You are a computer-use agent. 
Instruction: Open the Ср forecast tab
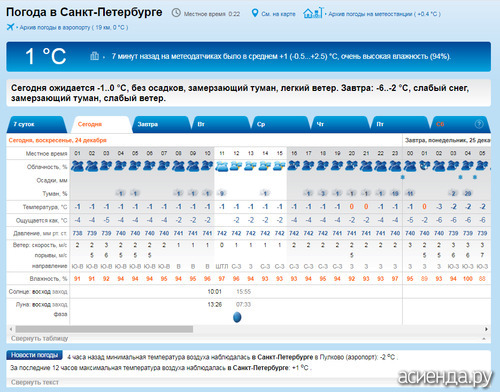point(280,124)
